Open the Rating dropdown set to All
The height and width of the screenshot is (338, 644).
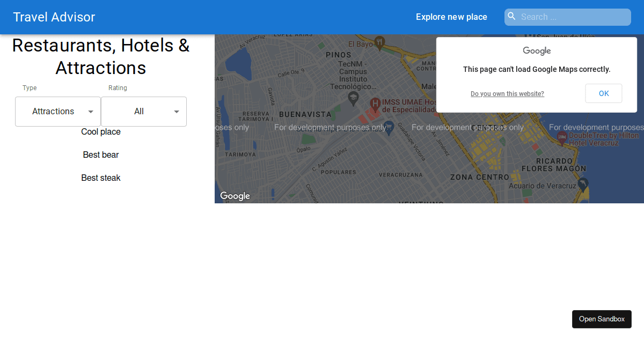143,111
